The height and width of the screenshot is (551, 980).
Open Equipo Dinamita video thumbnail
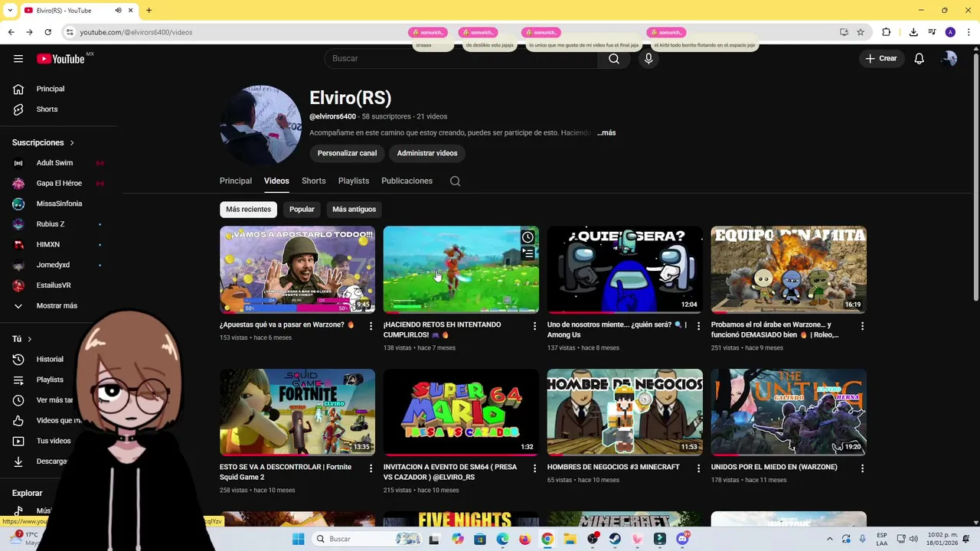pos(789,269)
